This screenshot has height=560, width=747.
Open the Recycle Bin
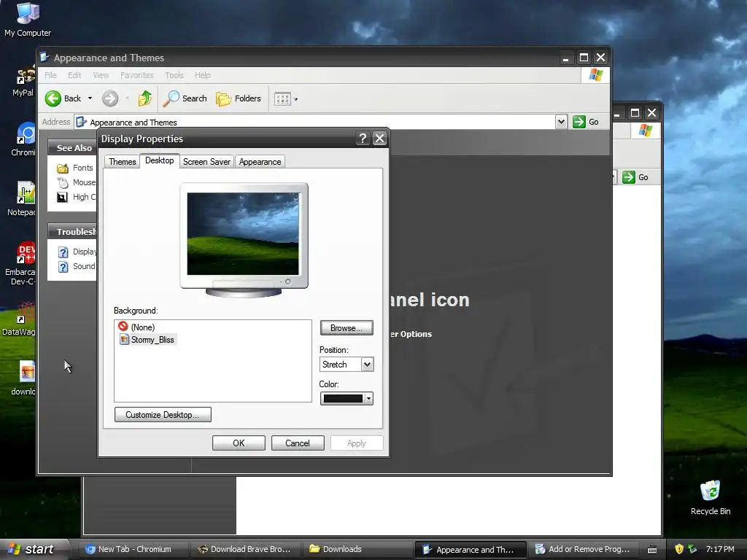tap(710, 497)
